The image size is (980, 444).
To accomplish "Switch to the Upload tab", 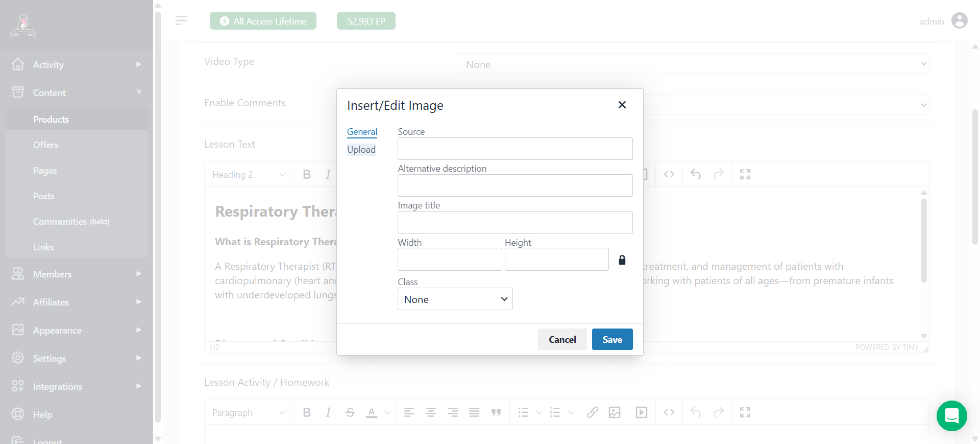I will click(361, 150).
